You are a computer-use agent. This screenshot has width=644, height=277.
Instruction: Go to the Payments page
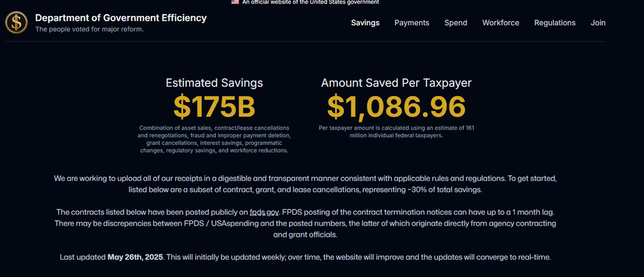pyautogui.click(x=412, y=23)
